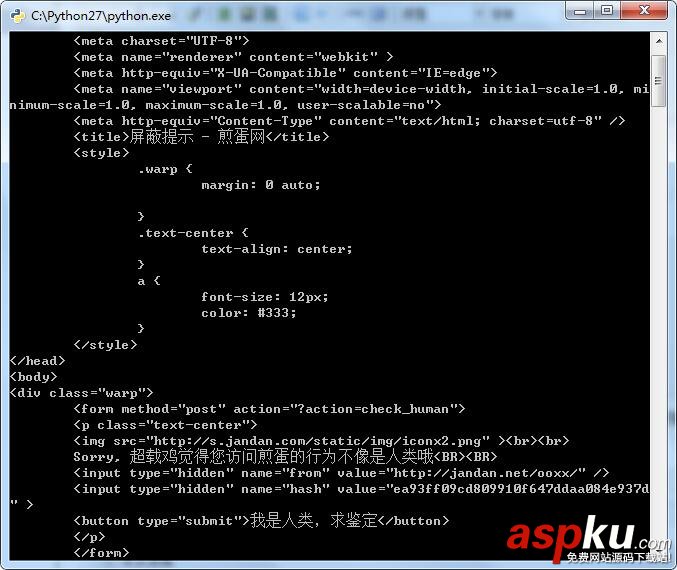Click the meta charset="UTF-8" line
Viewport: 677px width, 570px height.
(x=161, y=41)
